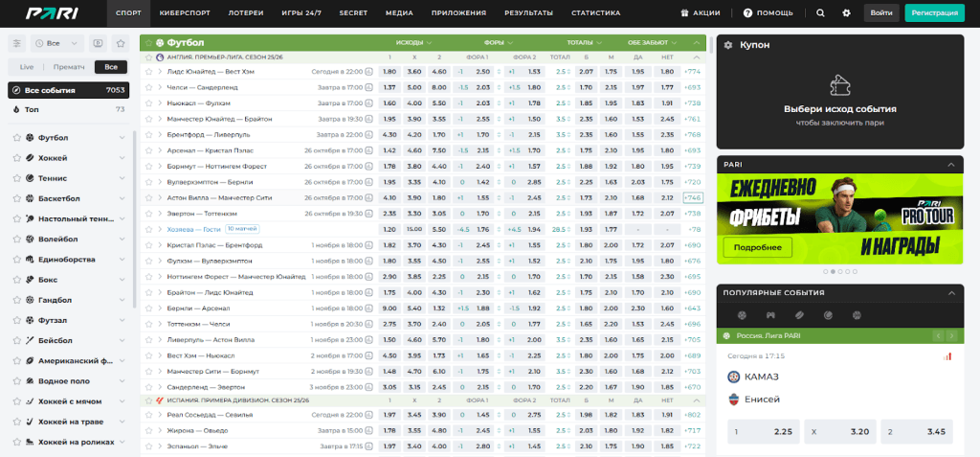The image size is (980, 457).
Task: Select esports gamepad icon in Popular Events
Action: tap(770, 315)
